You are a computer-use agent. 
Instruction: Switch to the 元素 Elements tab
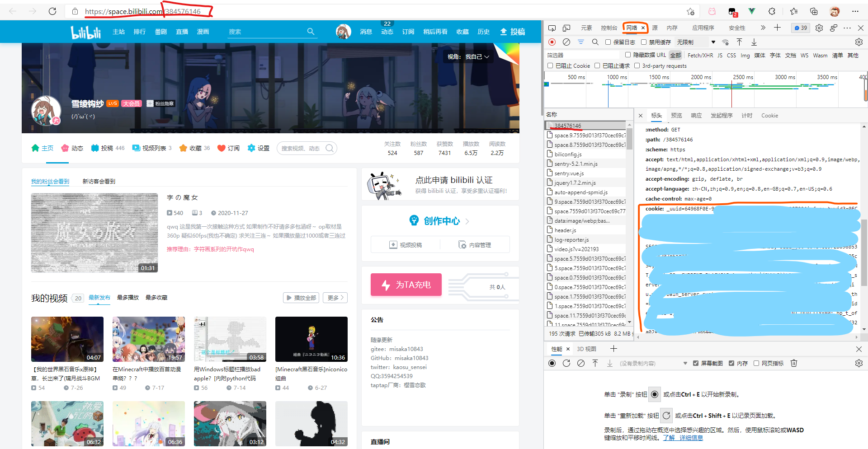pyautogui.click(x=586, y=28)
